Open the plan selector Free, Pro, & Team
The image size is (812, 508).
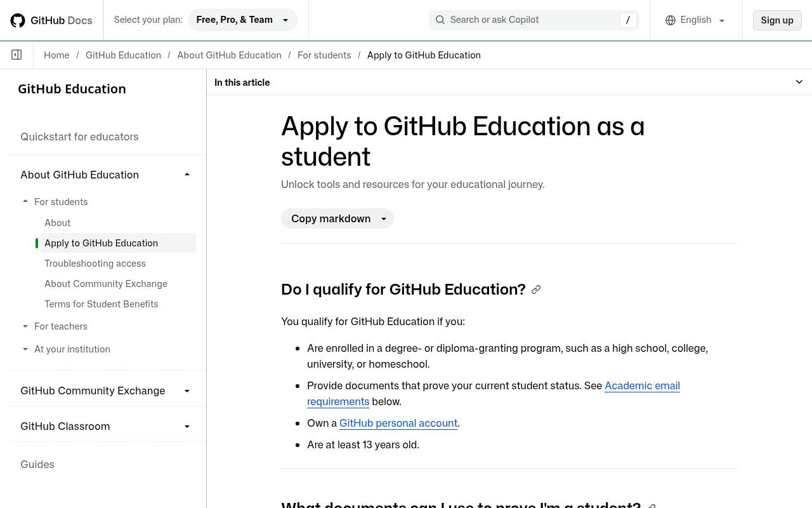[x=243, y=20]
